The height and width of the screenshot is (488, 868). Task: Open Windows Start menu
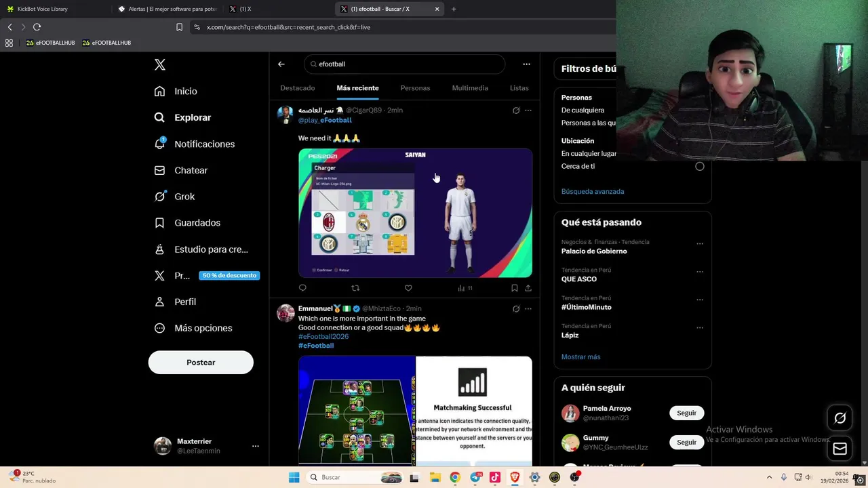(x=294, y=477)
